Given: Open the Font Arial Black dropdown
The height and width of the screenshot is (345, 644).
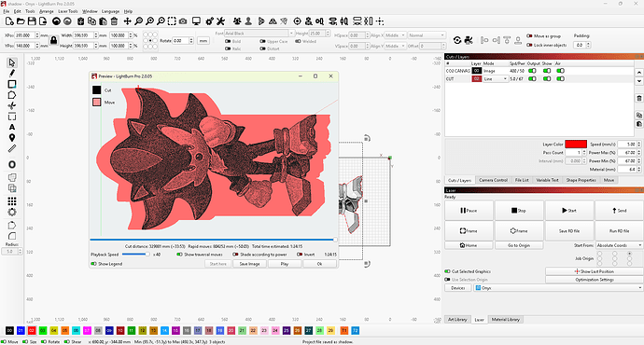Looking at the screenshot, I should point(259,34).
